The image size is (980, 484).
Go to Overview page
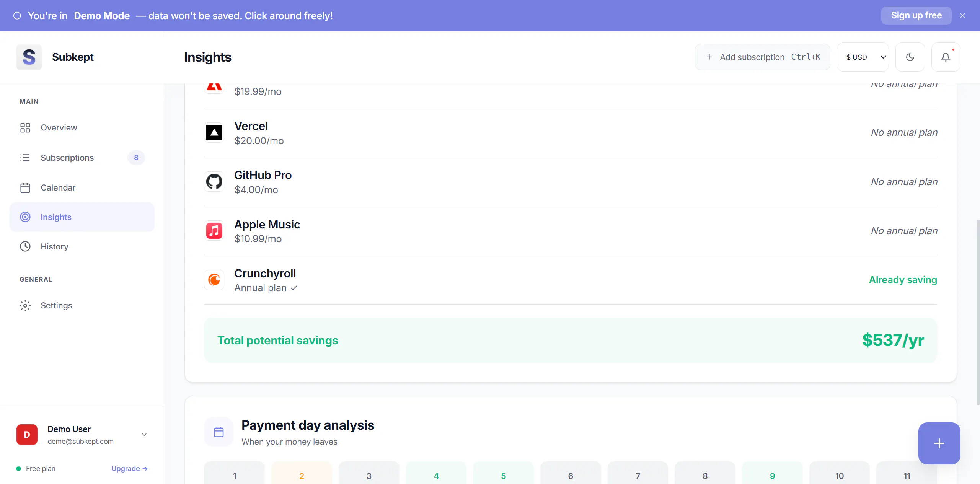82,127
